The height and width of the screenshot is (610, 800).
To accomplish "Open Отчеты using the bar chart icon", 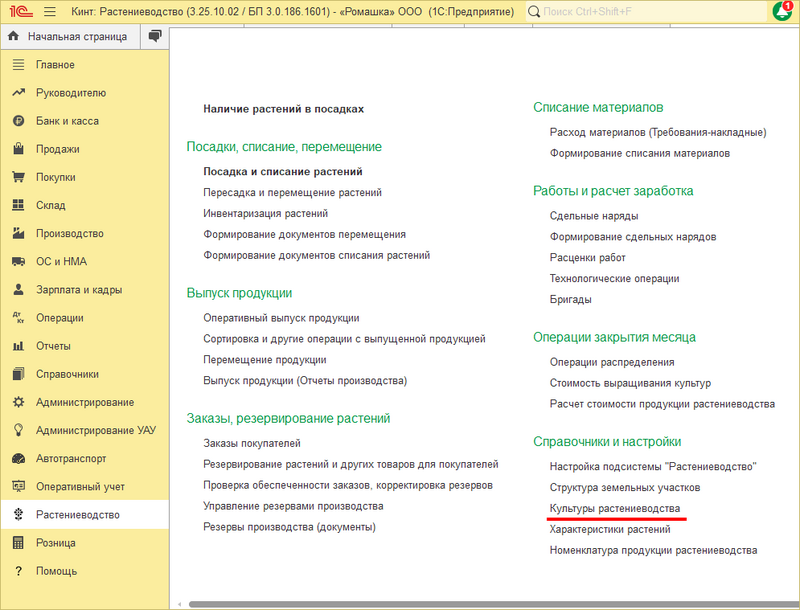I will point(20,348).
